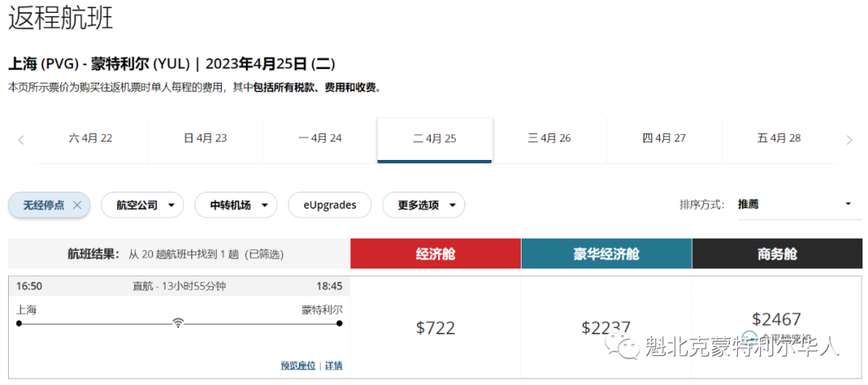This screenshot has width=868, height=385.
Task: Choose the $2237 premium economy fare
Action: click(x=606, y=327)
